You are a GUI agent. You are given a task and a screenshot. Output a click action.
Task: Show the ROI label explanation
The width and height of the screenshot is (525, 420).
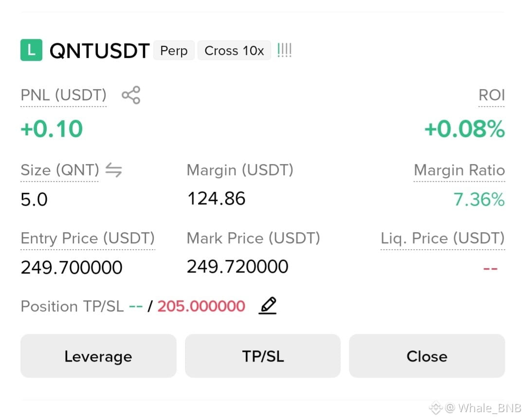click(491, 95)
